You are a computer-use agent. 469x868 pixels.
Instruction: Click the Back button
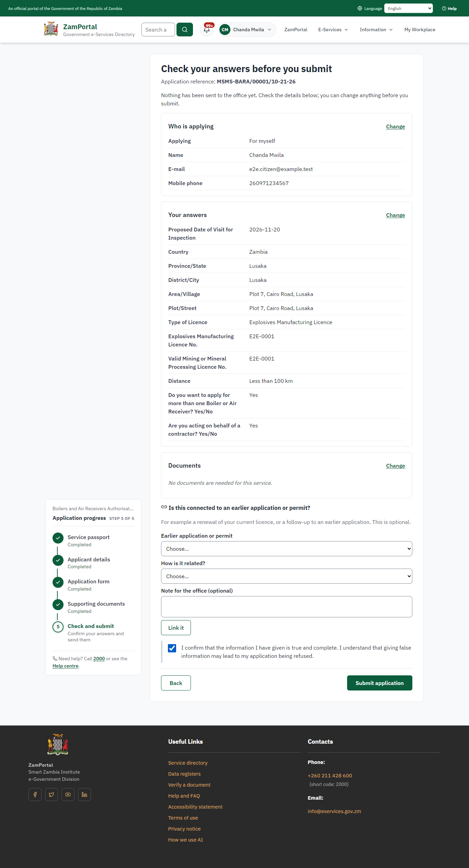tap(176, 683)
